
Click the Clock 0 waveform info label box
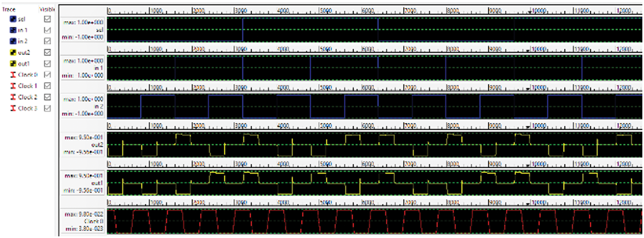(x=83, y=221)
